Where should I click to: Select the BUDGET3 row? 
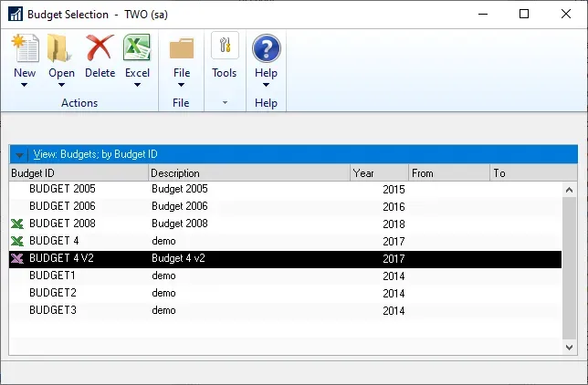point(53,310)
